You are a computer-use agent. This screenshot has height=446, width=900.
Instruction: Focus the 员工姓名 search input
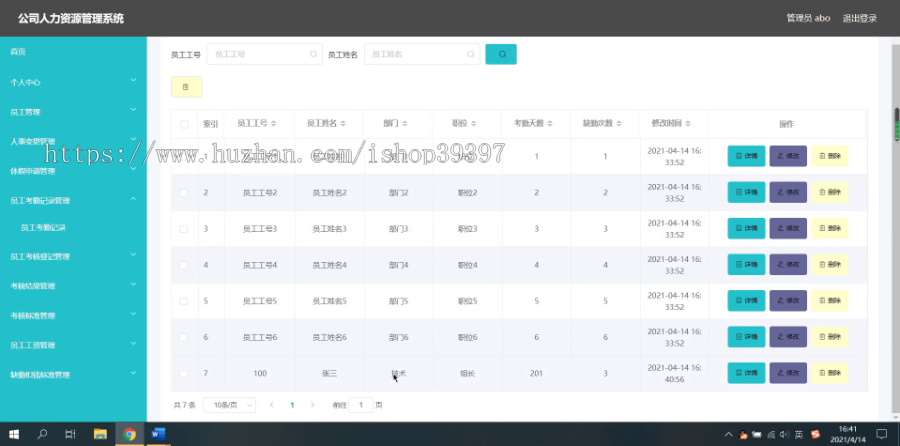tap(422, 55)
